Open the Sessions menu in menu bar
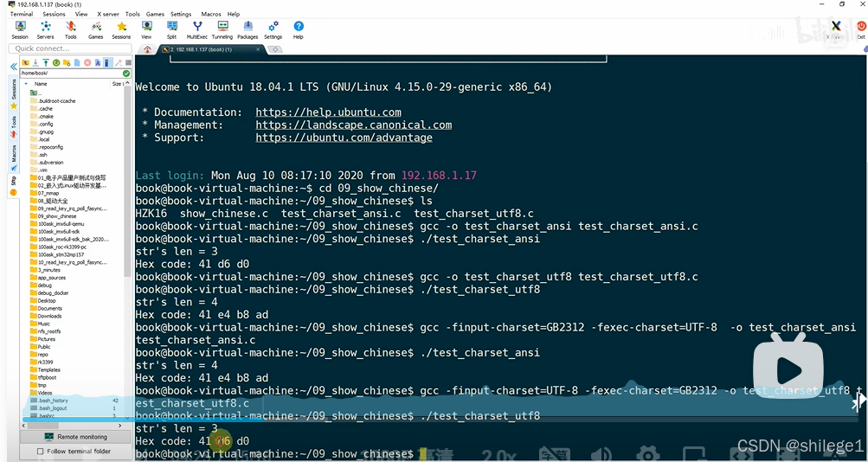Image resolution: width=868 pixels, height=462 pixels. coord(55,14)
